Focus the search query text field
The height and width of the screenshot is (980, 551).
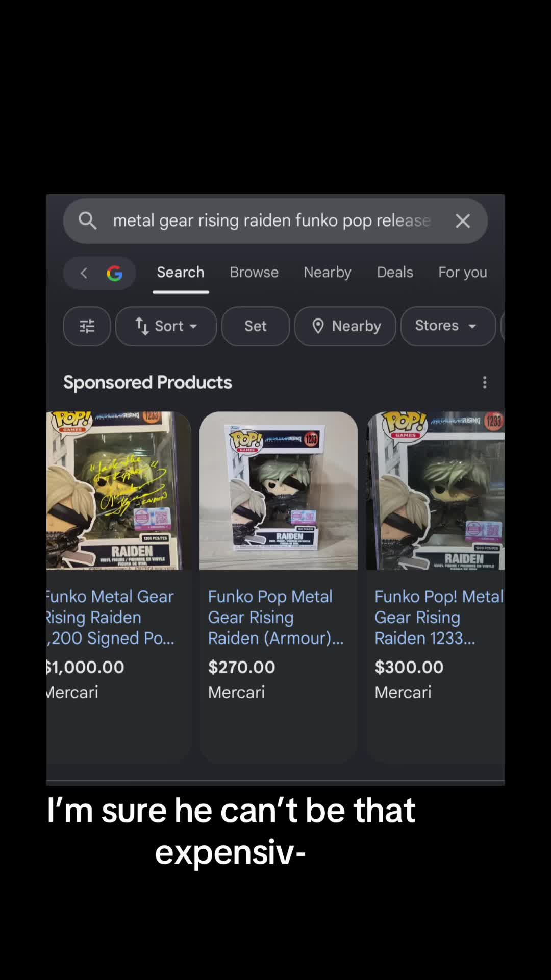(x=272, y=221)
